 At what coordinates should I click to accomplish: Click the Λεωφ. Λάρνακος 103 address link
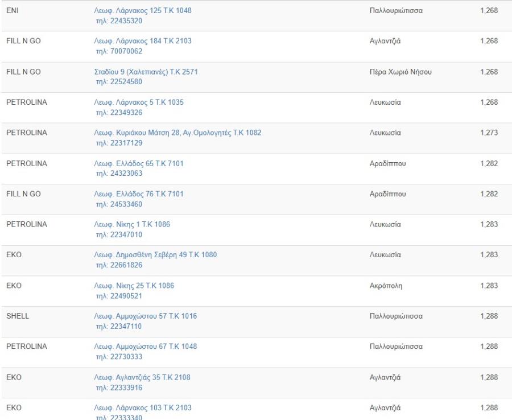pyautogui.click(x=143, y=408)
